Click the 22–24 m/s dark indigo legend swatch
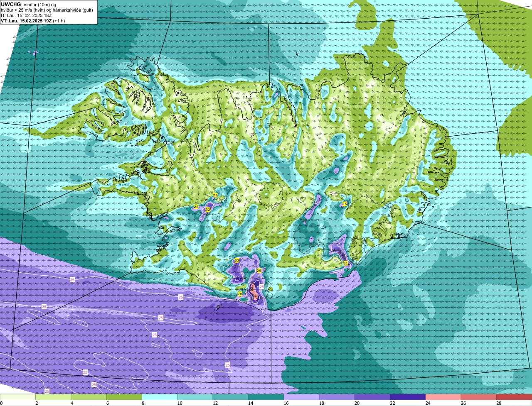Image resolution: width=532 pixels, height=406 pixels. (x=408, y=397)
